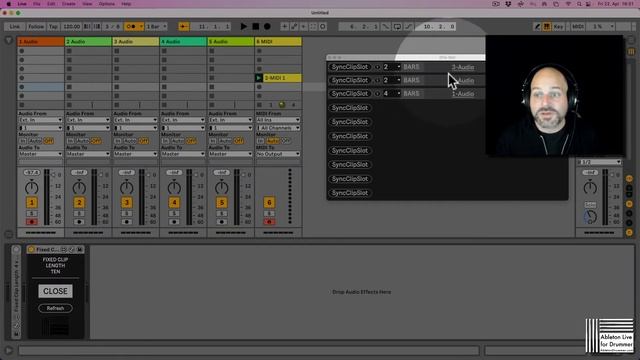Select the 2 Audio track header
Screen dimensions: 640x360
coord(88,42)
